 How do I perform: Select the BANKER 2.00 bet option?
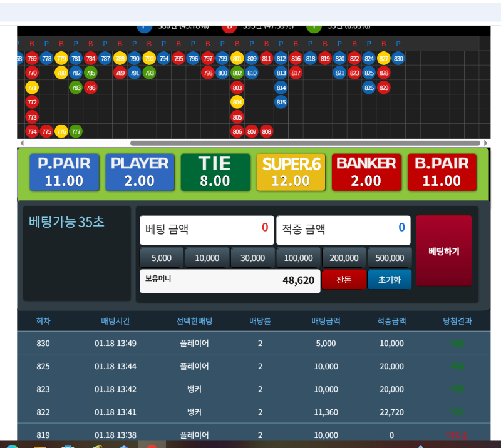click(366, 172)
